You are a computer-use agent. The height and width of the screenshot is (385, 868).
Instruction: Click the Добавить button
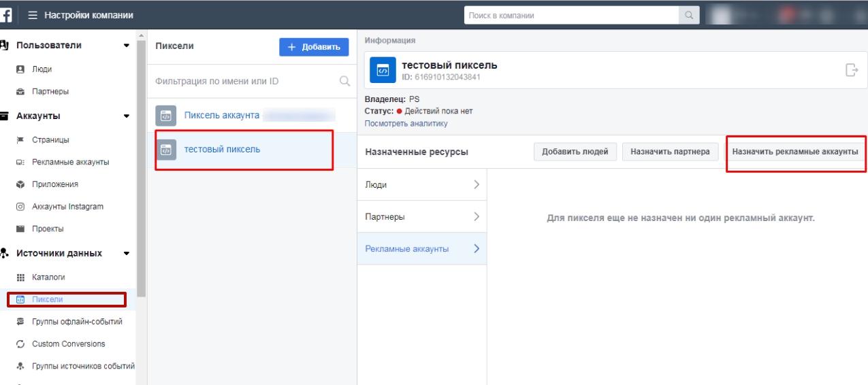click(314, 47)
